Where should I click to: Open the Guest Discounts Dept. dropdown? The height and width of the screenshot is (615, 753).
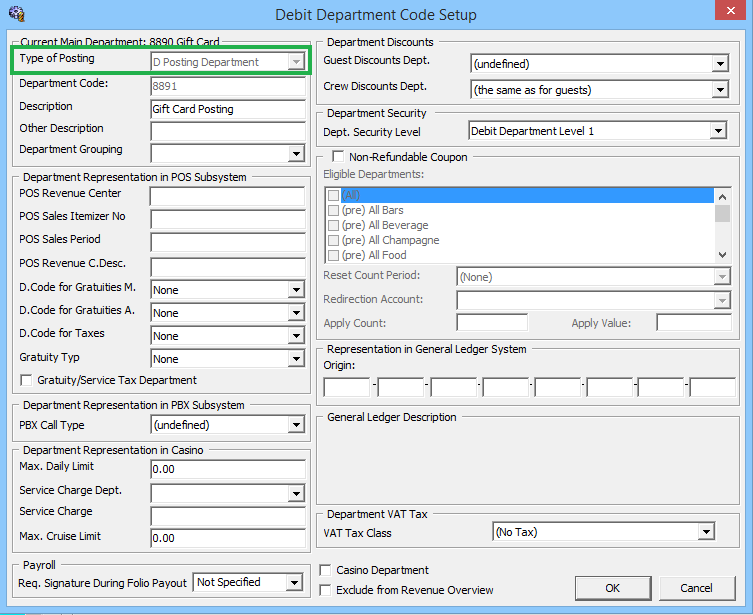(720, 63)
